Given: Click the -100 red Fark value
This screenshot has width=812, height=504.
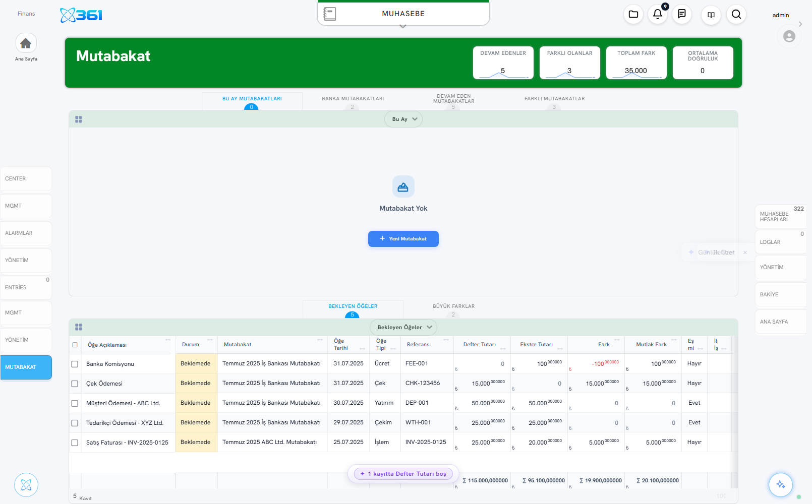Looking at the screenshot, I should point(605,363).
